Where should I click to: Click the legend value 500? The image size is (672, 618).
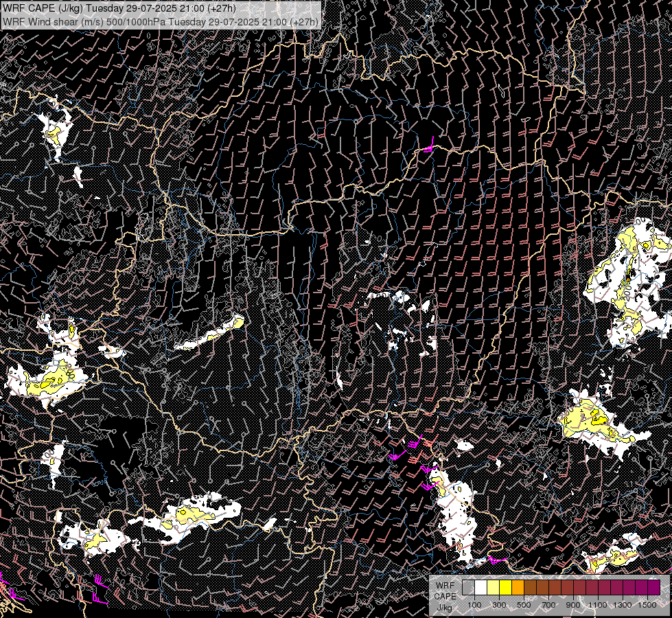point(524,605)
